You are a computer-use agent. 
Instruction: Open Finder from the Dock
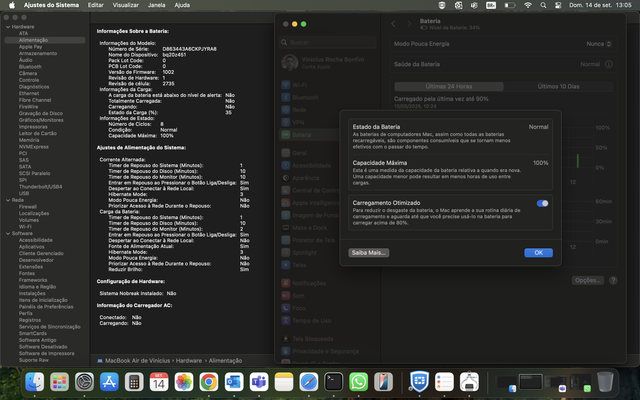click(35, 382)
